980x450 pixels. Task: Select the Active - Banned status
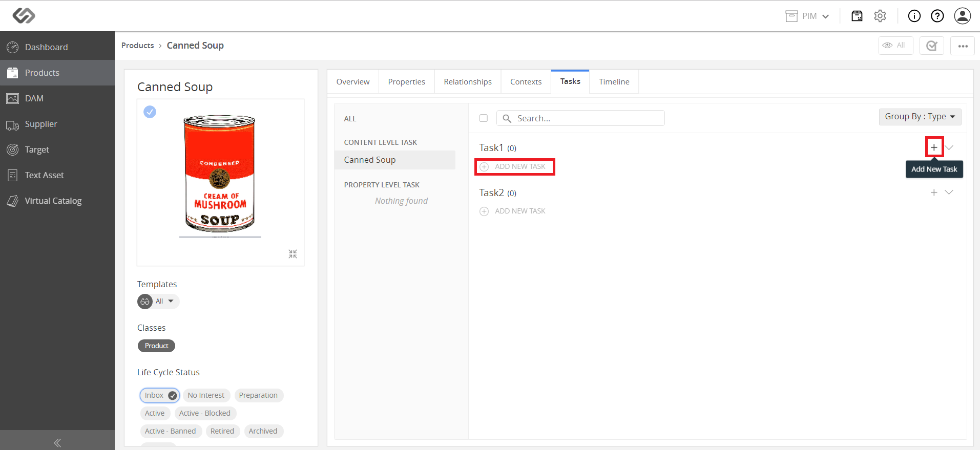(x=170, y=431)
